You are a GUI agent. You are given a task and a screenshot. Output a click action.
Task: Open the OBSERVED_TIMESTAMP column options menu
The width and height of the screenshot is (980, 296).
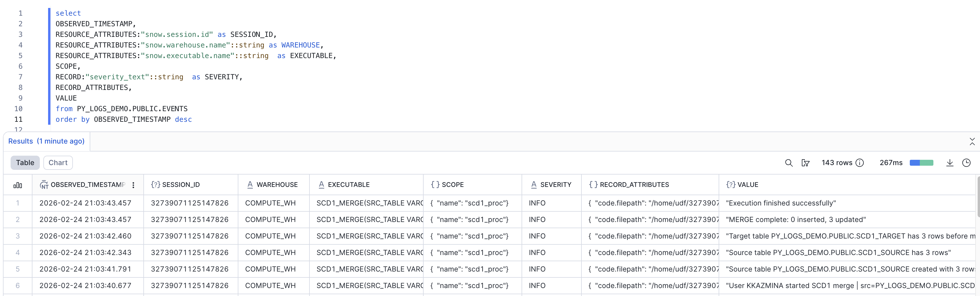[x=133, y=185]
